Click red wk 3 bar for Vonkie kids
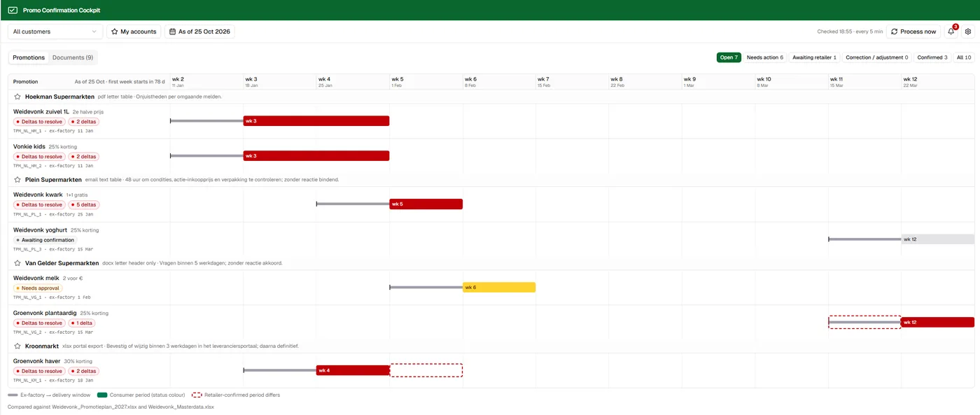Viewport: 980px width, 415px height. click(x=316, y=155)
